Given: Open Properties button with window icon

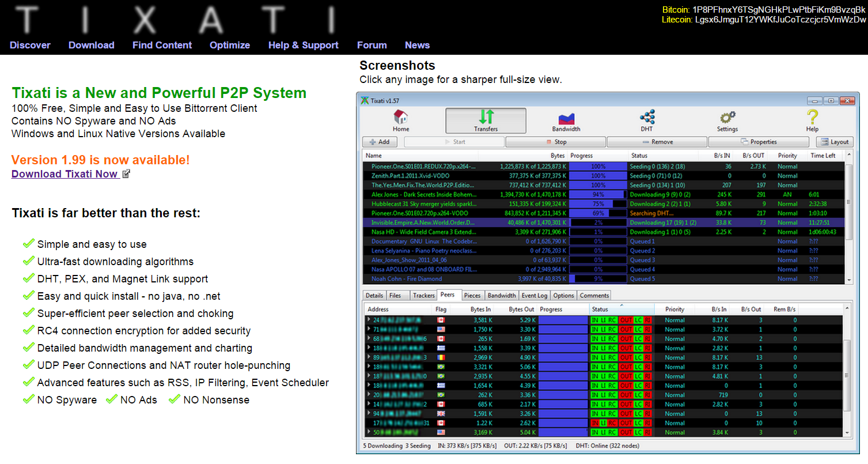Looking at the screenshot, I should click(759, 142).
